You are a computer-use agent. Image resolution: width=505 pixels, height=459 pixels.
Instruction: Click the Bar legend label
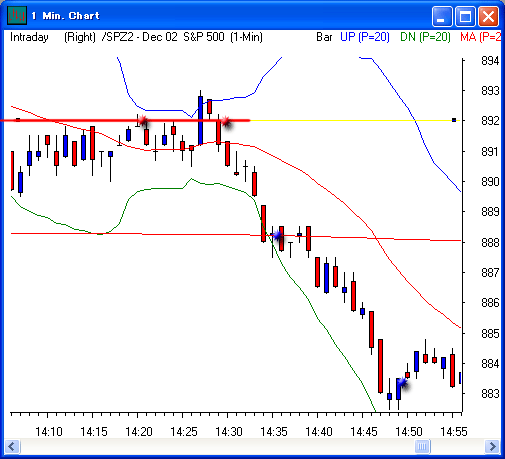324,37
